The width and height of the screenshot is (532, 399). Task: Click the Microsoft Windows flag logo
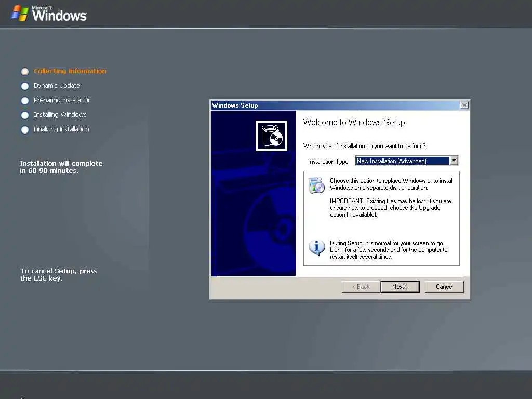point(20,13)
